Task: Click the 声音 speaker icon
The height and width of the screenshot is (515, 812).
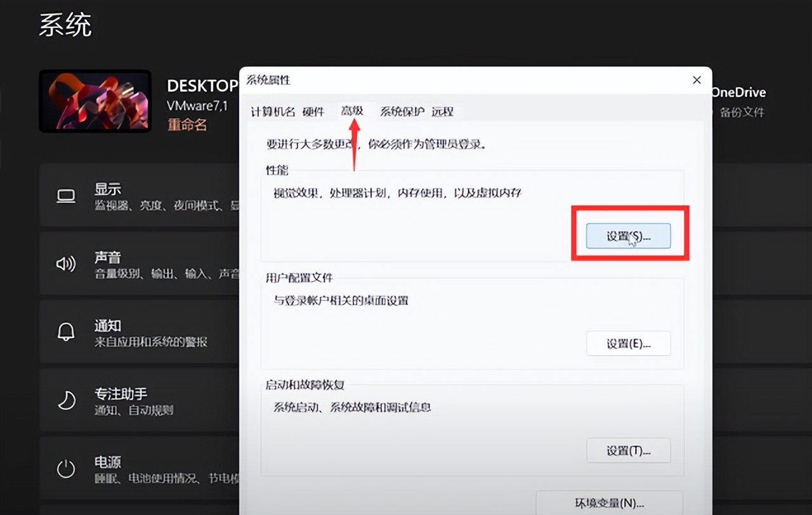Action: (66, 264)
